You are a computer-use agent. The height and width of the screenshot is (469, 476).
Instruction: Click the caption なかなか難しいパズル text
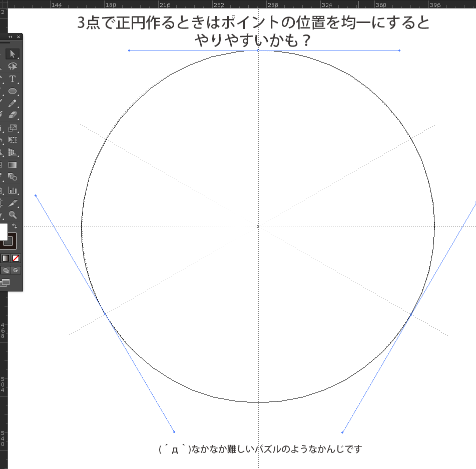(x=260, y=448)
